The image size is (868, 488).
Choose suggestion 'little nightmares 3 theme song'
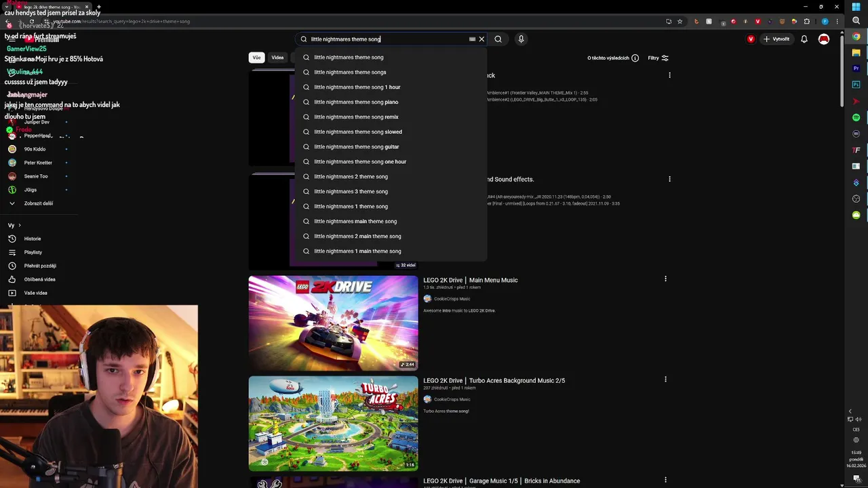[x=391, y=191]
